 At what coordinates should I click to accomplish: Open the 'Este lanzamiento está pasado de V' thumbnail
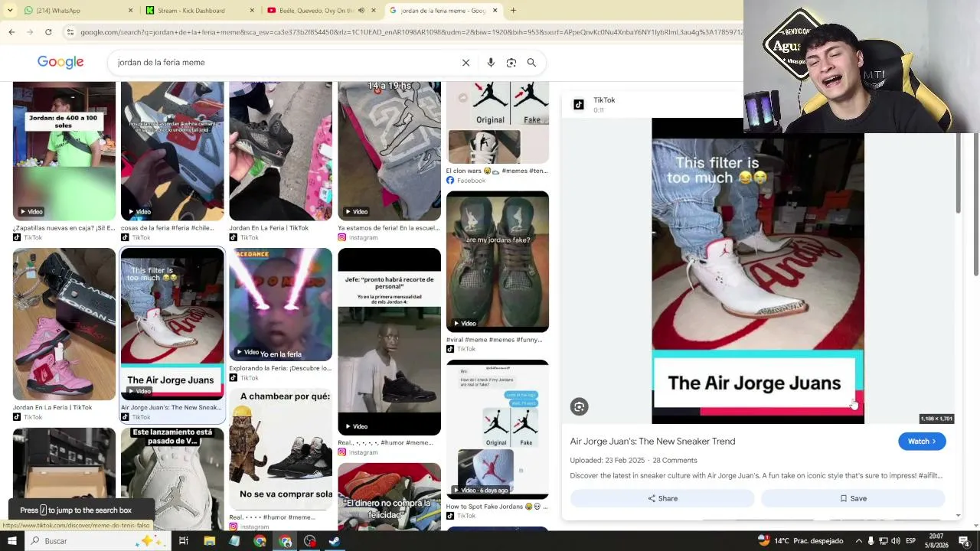click(172, 478)
